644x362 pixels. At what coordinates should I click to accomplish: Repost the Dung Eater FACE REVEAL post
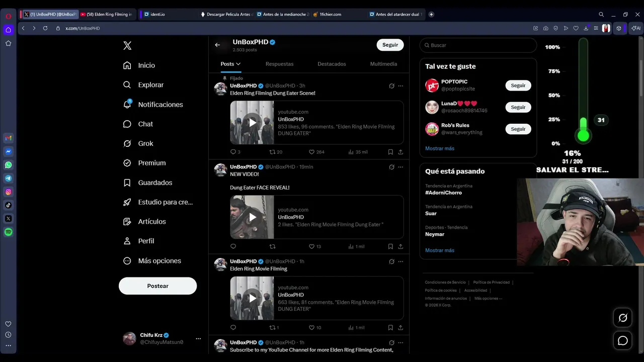pos(273,246)
